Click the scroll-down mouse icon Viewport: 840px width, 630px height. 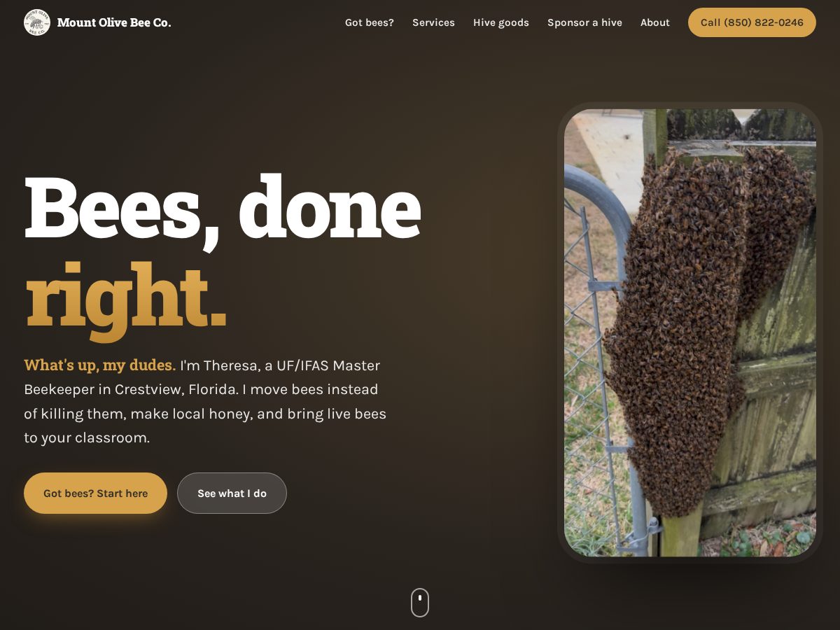point(420,603)
